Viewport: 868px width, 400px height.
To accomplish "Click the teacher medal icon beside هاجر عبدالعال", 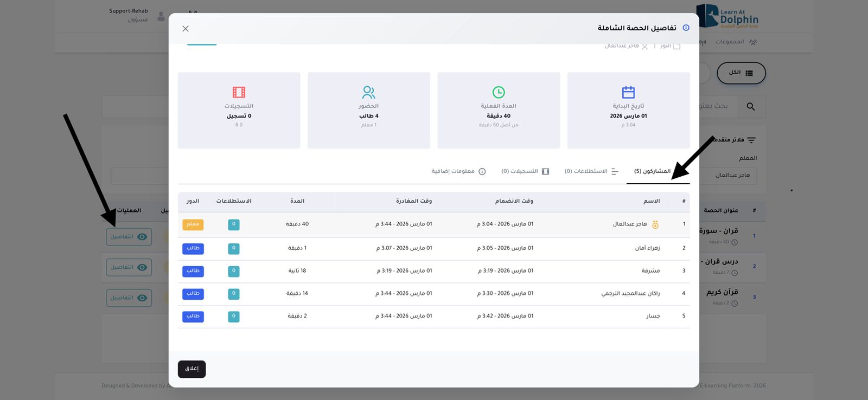I will tap(655, 224).
